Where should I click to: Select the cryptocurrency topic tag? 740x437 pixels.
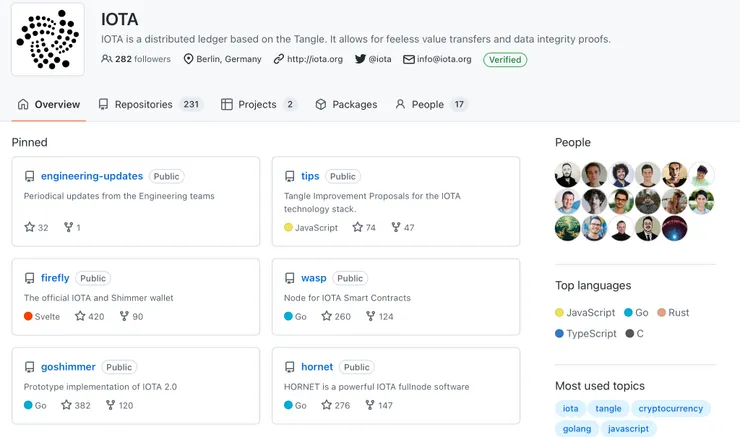pos(671,408)
